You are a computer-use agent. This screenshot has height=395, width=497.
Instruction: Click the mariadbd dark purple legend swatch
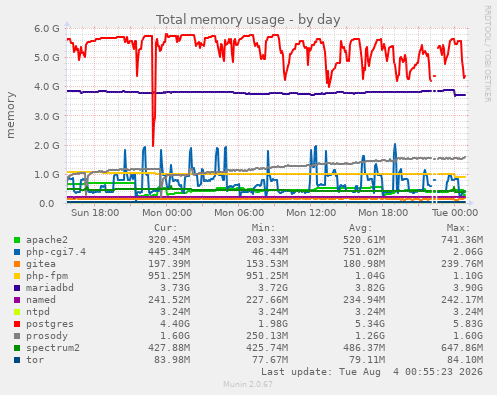tap(17, 288)
